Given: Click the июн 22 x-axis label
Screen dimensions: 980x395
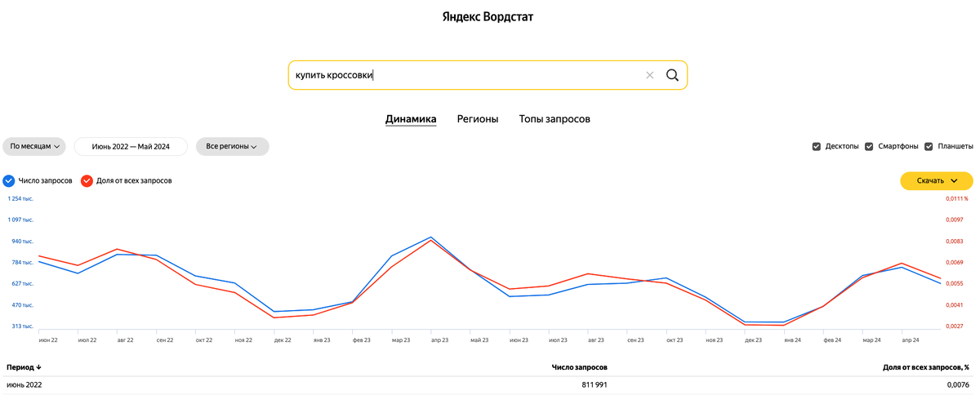Looking at the screenshot, I should pos(48,340).
